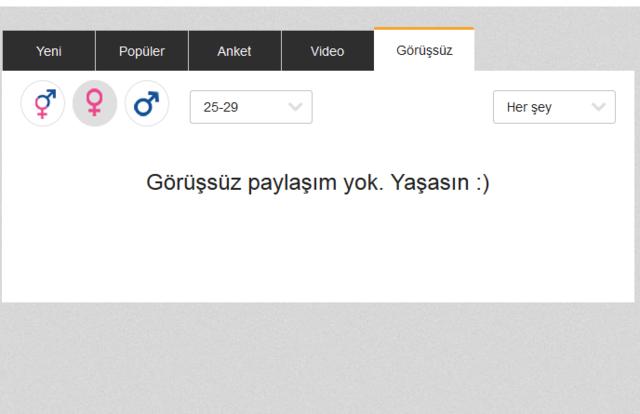The height and width of the screenshot is (414, 640).
Task: Toggle the female gender filter icon
Action: coord(95,103)
